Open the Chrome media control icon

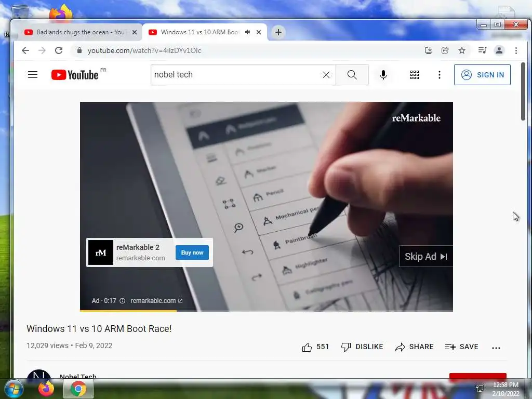pos(482,50)
